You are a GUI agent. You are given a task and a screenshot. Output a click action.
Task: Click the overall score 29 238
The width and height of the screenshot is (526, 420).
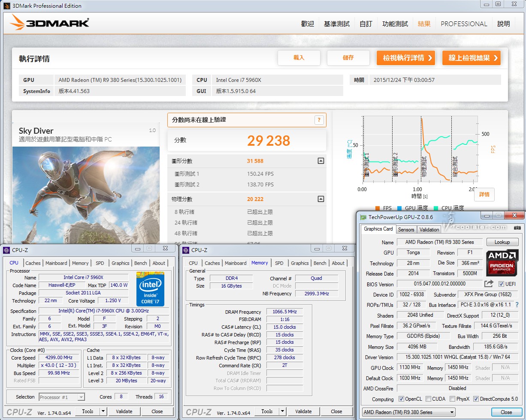269,141
